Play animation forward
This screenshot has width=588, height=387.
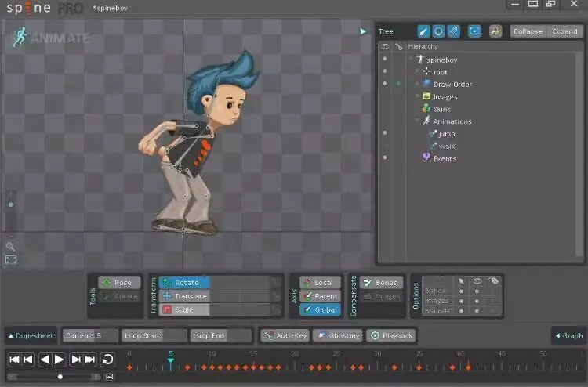pyautogui.click(x=60, y=360)
